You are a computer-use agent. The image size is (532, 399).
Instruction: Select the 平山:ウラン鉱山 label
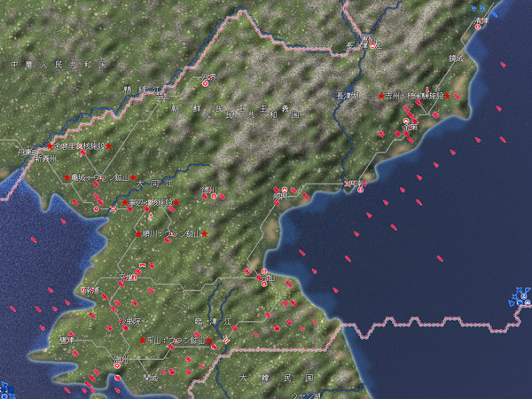176,340
